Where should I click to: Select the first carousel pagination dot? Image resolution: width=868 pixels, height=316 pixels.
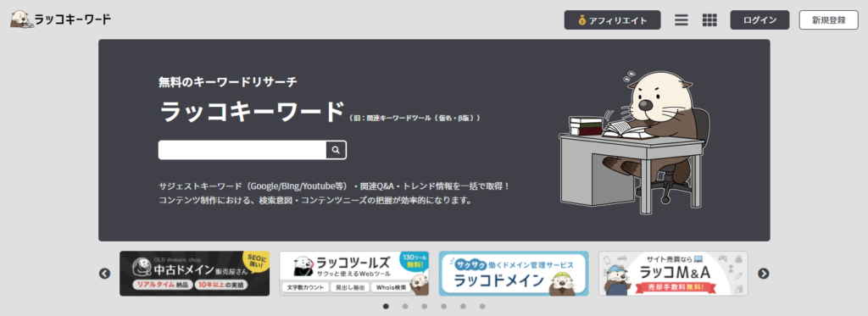tap(386, 306)
